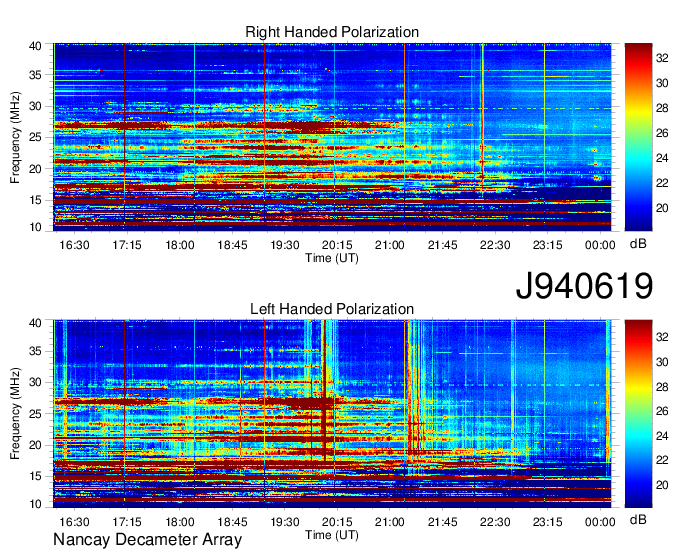This screenshot has height=552, width=680.
Task: Click the 22:30 tick under Right Handed plot
Action: point(495,245)
